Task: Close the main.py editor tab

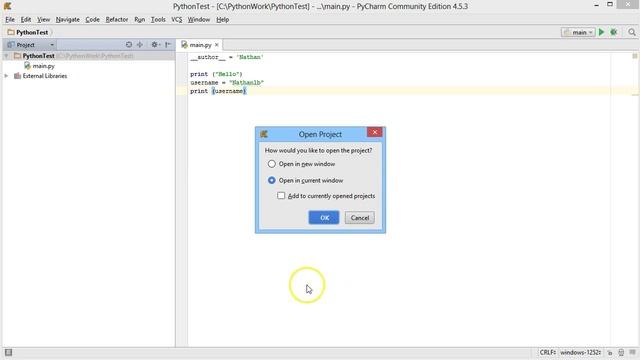Action: [217, 45]
